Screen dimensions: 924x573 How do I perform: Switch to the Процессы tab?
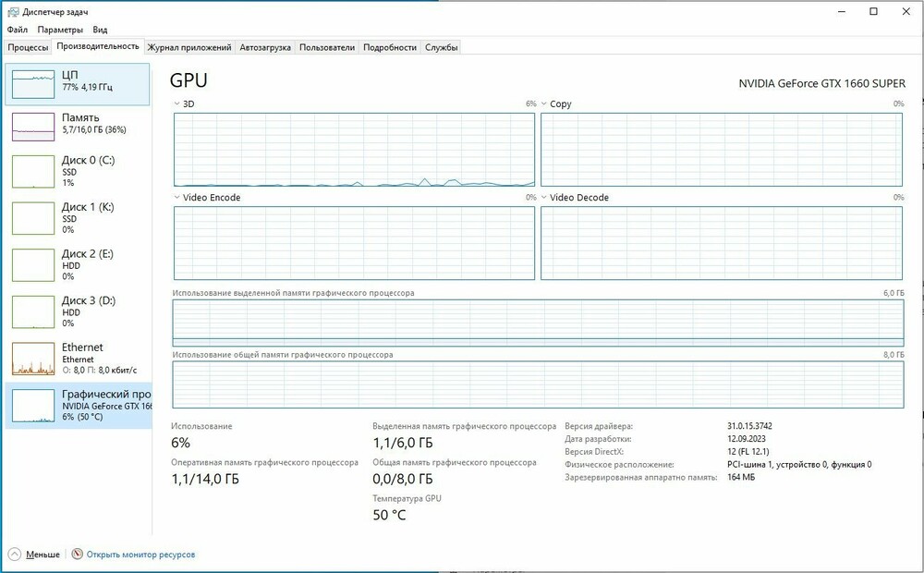pos(28,47)
